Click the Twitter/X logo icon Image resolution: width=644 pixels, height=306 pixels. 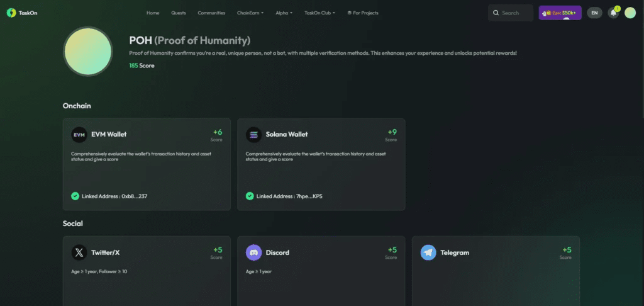tap(79, 252)
